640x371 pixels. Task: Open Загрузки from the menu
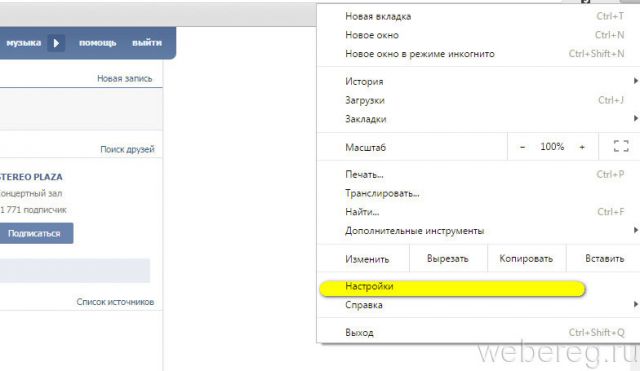(x=478, y=100)
